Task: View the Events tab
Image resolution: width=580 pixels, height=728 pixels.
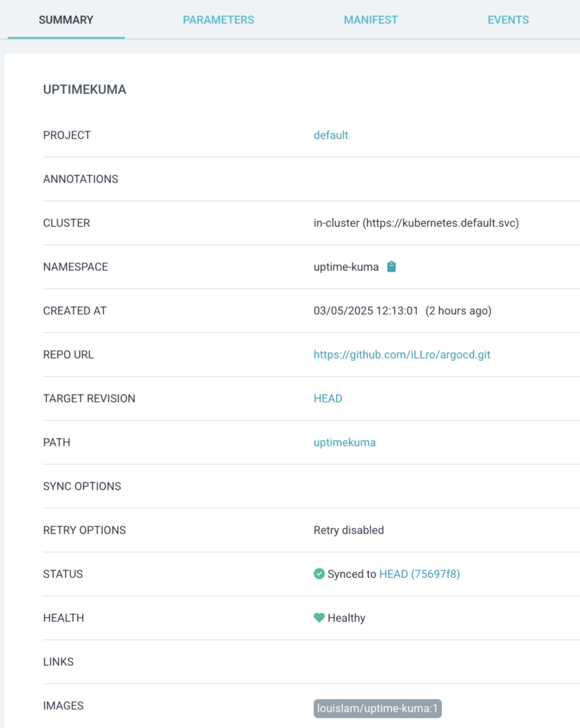Action: tap(508, 20)
